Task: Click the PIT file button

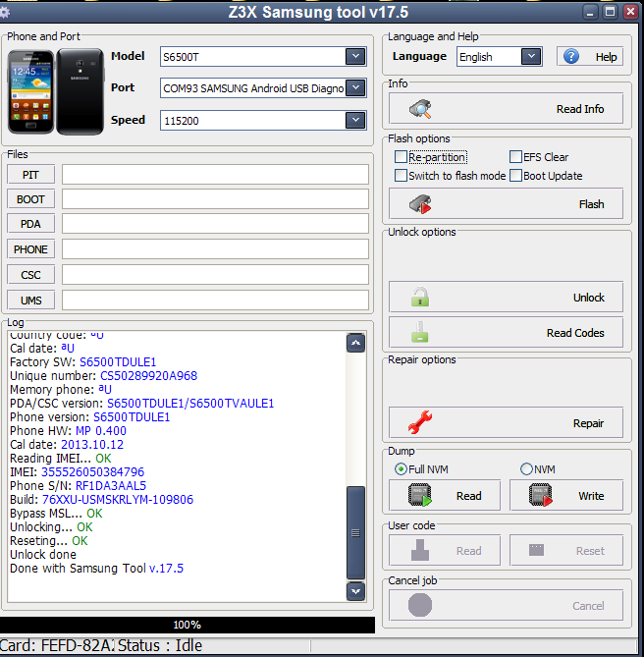Action: [x=31, y=174]
